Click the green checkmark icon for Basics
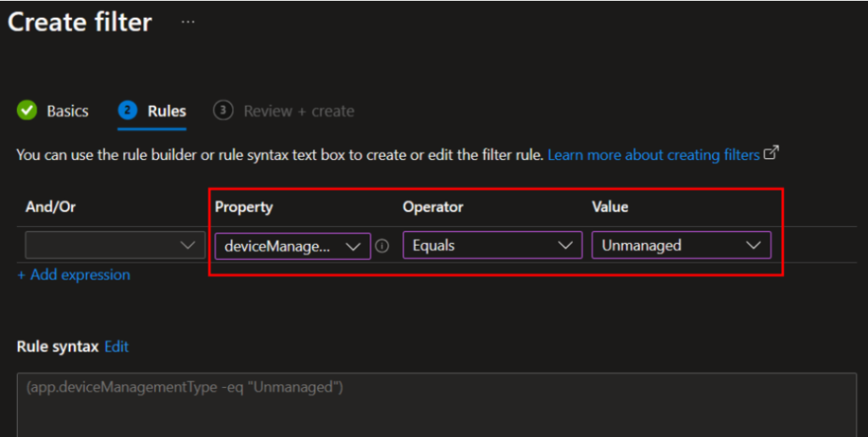This screenshot has width=868, height=437. point(27,111)
